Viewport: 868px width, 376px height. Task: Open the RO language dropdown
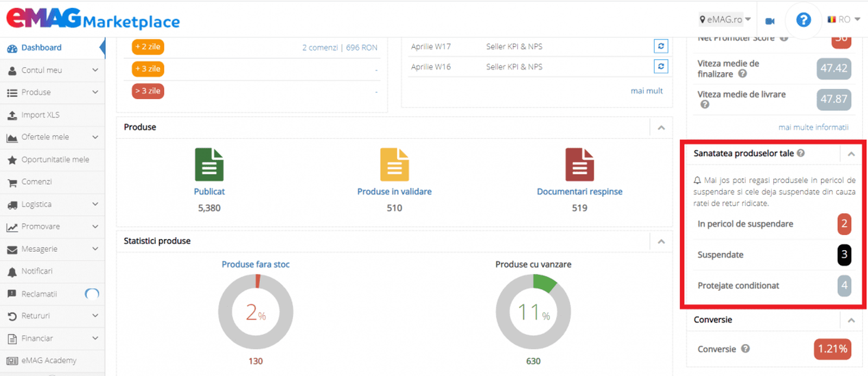pos(844,20)
